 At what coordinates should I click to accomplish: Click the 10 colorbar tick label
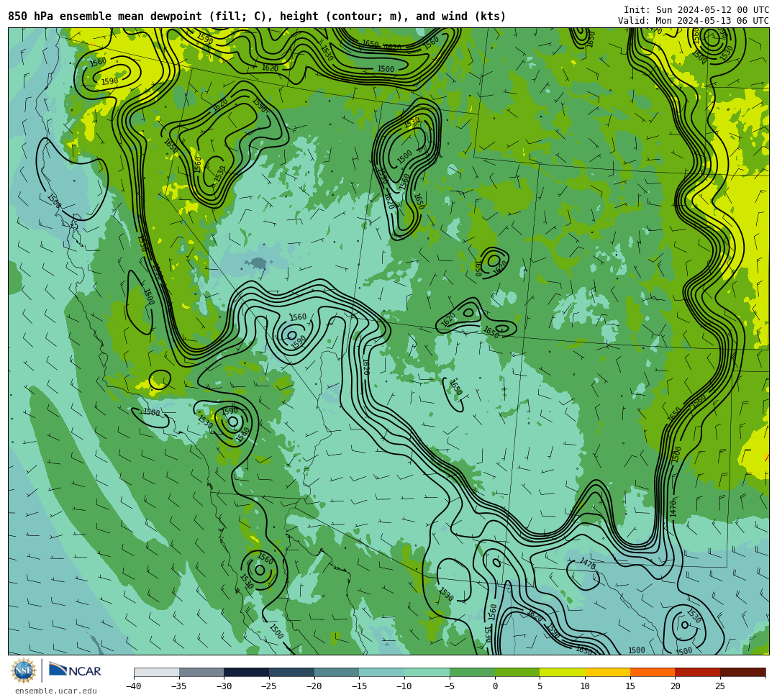(585, 686)
